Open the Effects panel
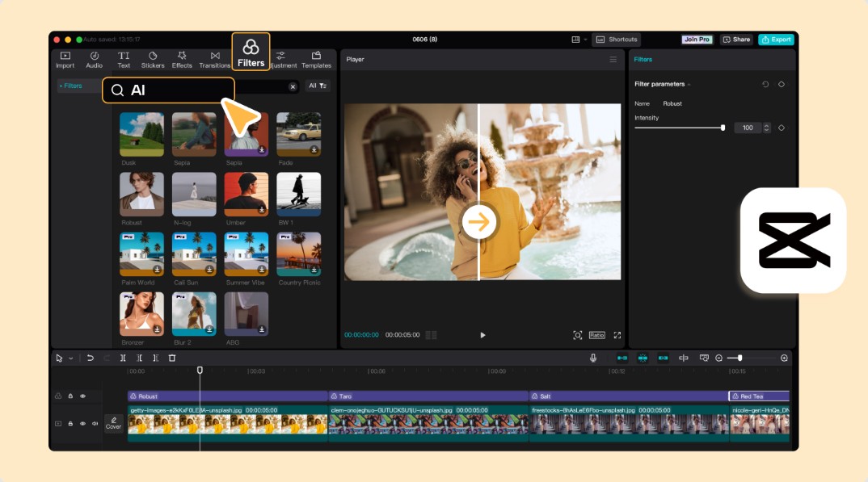Screen dimensions: 868x482 [x=182, y=60]
